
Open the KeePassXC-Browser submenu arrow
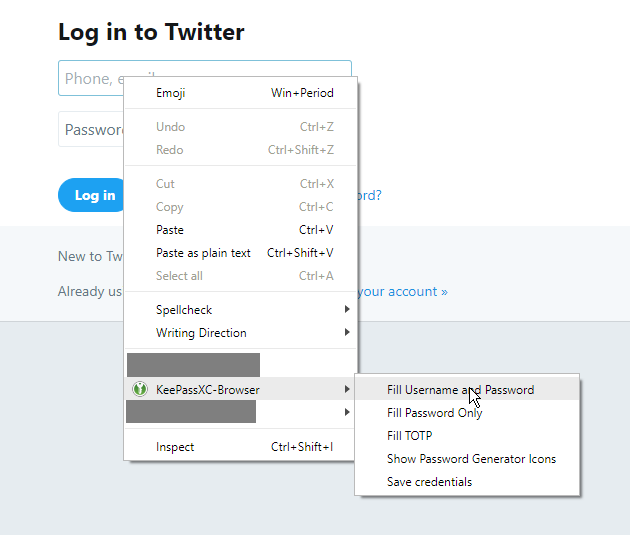tap(347, 389)
